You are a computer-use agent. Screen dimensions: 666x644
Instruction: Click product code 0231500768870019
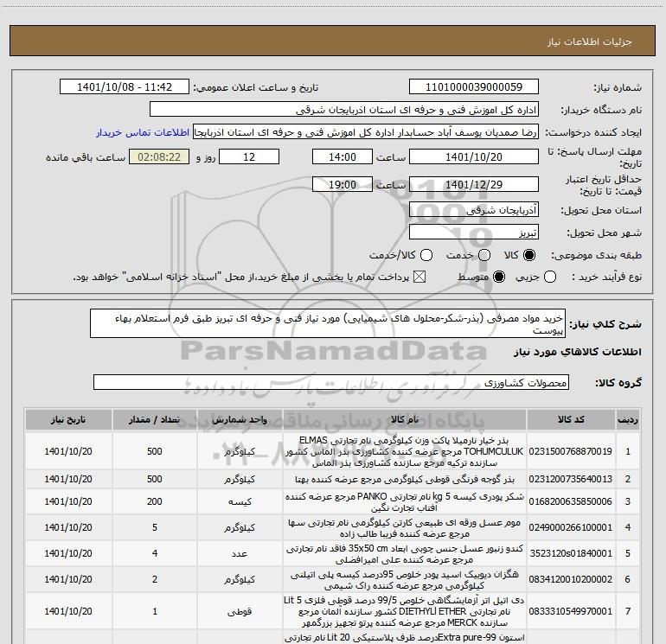[571, 451]
